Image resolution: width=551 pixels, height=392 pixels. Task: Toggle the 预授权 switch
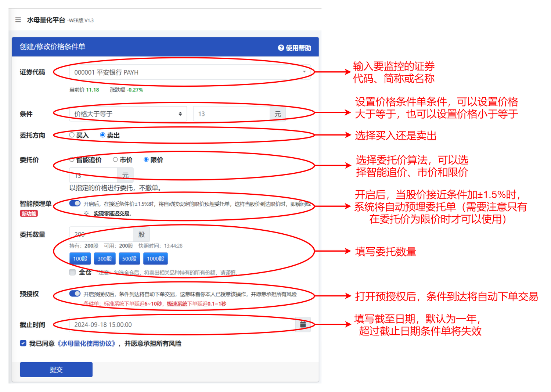coord(75,294)
